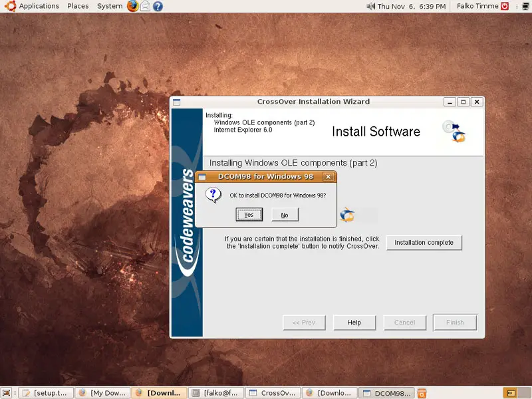Switch to the bold [Downl... taskbar window

(x=159, y=393)
